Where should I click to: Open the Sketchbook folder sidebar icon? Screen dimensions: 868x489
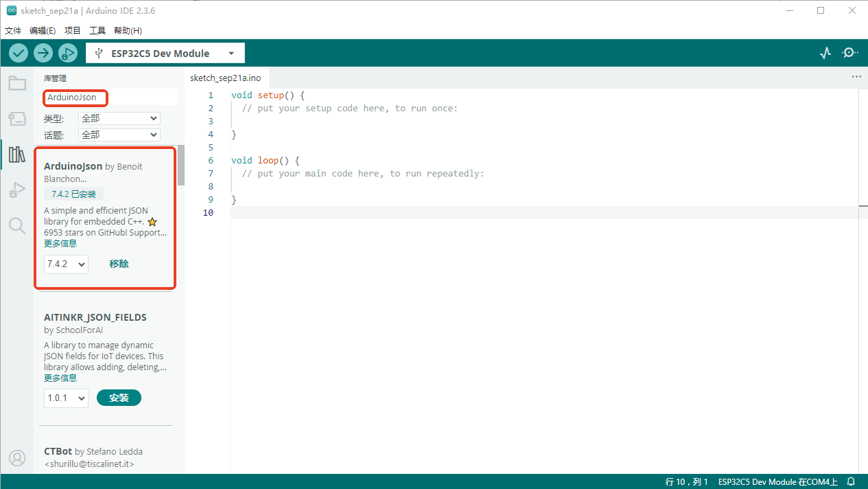point(17,84)
